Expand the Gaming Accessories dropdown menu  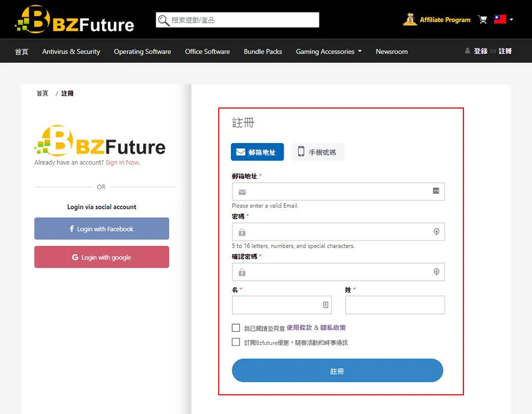(x=329, y=51)
